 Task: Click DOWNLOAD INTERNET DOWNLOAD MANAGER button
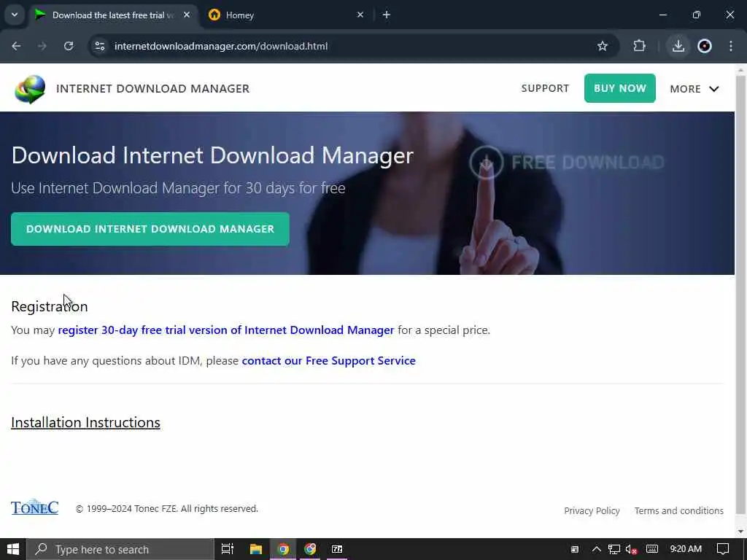click(150, 229)
